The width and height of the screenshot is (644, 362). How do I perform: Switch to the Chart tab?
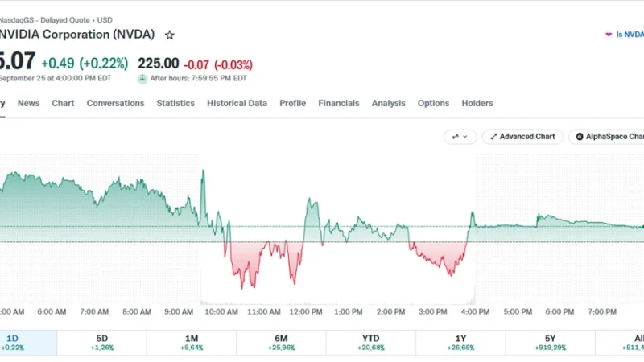click(63, 104)
